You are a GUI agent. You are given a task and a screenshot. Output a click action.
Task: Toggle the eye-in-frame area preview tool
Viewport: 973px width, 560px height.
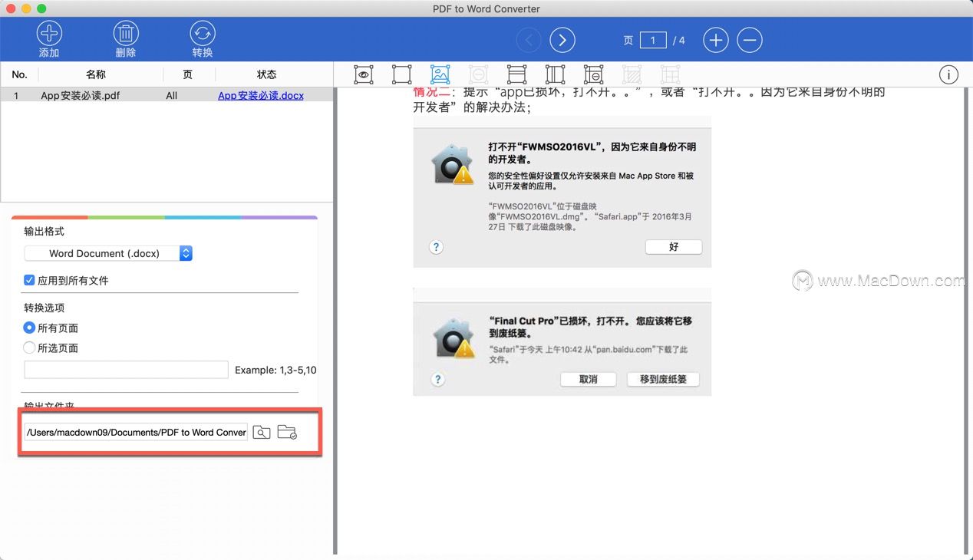tap(364, 74)
